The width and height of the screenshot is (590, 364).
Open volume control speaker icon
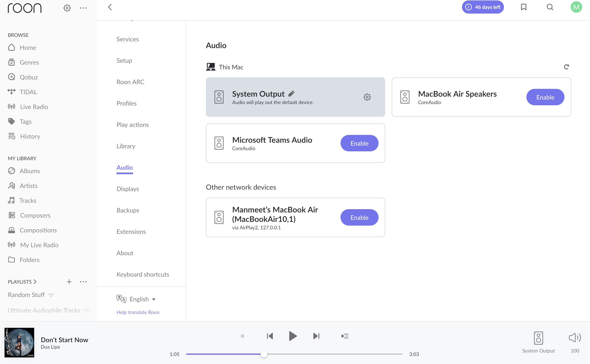point(575,338)
